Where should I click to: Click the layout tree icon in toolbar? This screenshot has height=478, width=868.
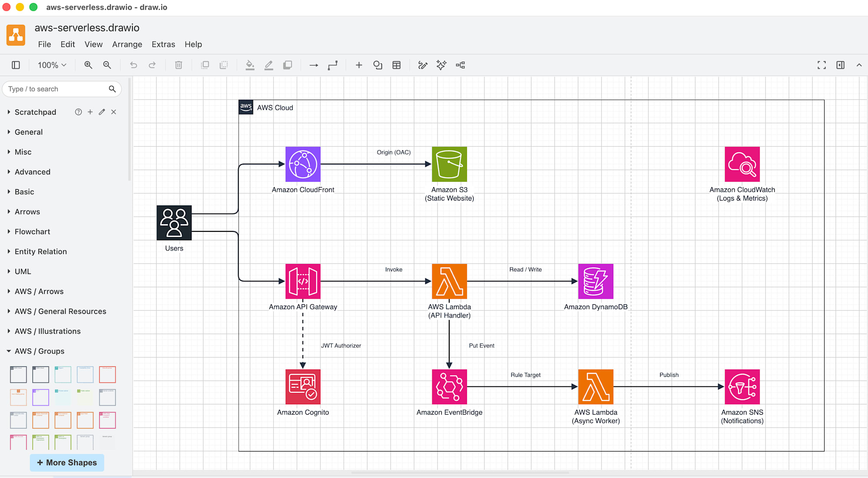point(460,65)
